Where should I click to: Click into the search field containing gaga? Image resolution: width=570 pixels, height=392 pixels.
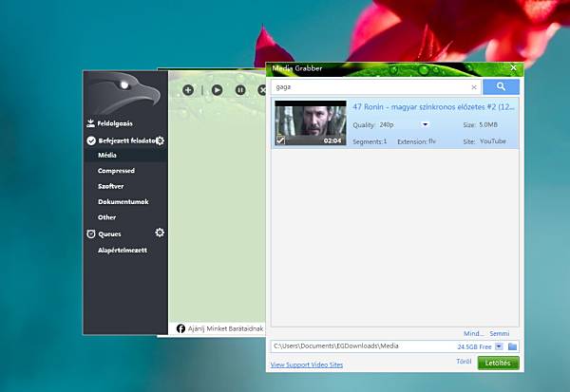click(x=370, y=87)
